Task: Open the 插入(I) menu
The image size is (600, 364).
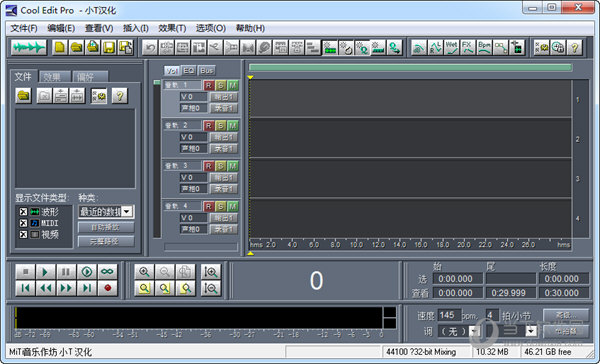Action: [135, 28]
